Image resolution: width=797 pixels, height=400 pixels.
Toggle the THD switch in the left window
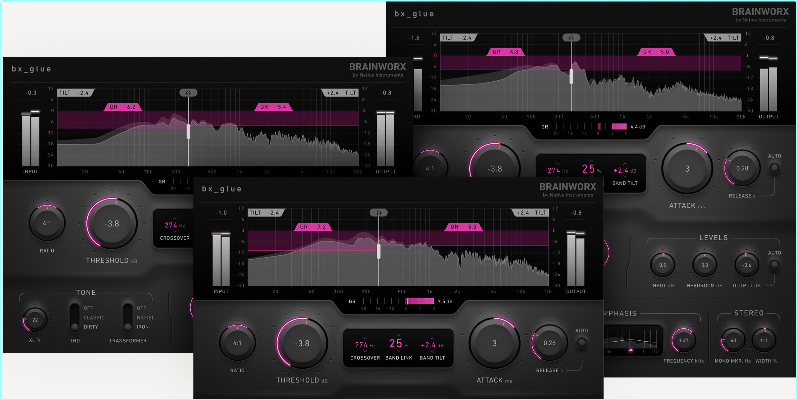75,318
